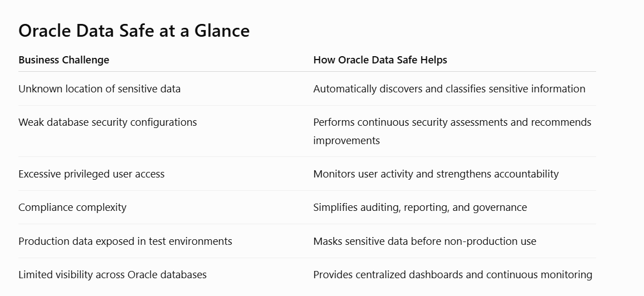The image size is (644, 296).
Task: Click 'Provides centralized dashboards and continuous monitoring'
Action: click(452, 275)
